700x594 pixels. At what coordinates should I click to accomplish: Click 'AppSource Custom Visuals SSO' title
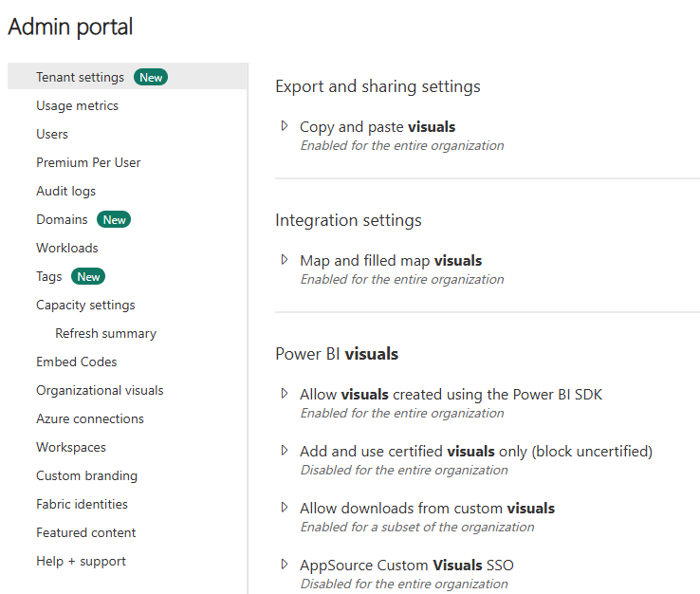pos(407,566)
